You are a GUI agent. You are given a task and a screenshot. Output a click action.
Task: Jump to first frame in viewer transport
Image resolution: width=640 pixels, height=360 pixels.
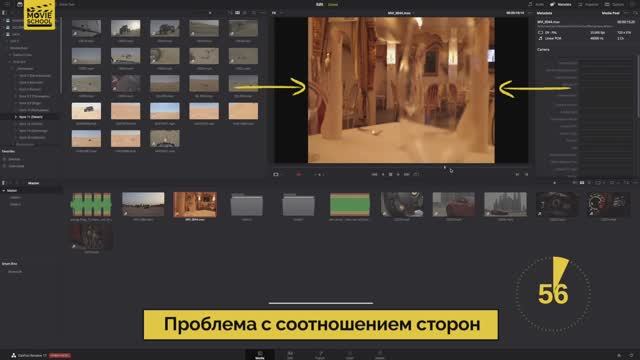click(x=374, y=174)
